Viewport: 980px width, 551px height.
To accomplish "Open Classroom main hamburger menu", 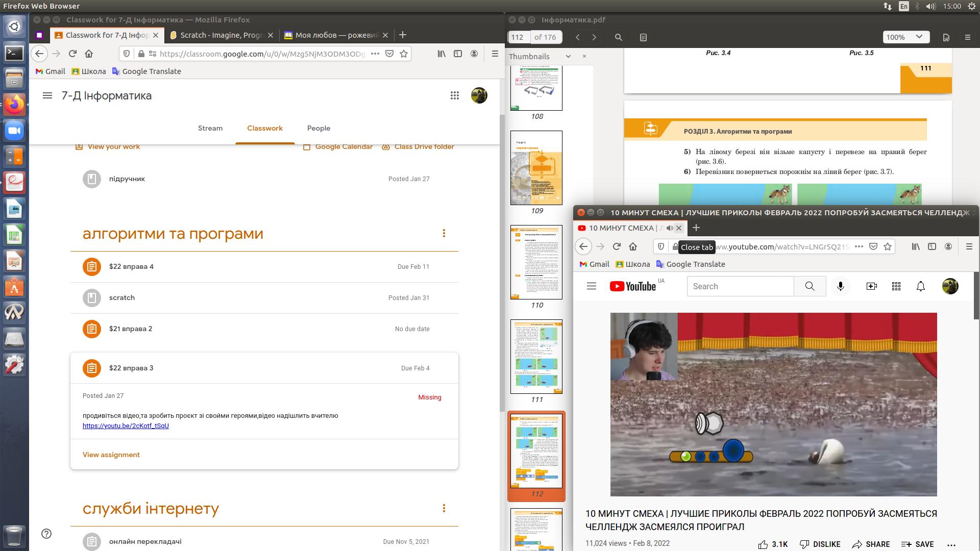I will coord(47,95).
